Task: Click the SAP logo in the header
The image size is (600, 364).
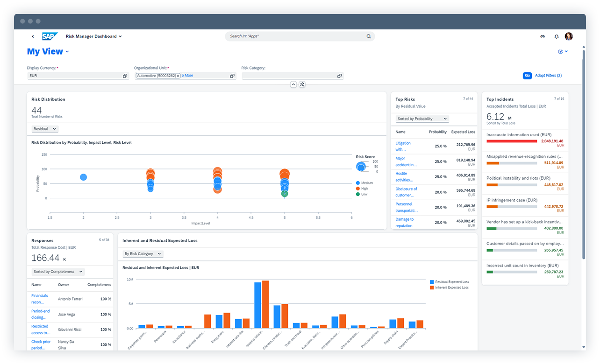Action: point(50,36)
